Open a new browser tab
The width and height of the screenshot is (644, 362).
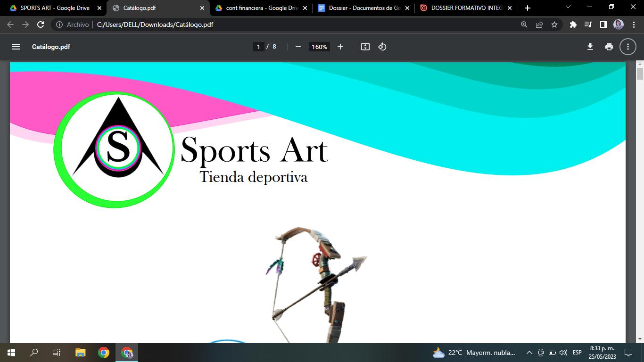point(528,8)
